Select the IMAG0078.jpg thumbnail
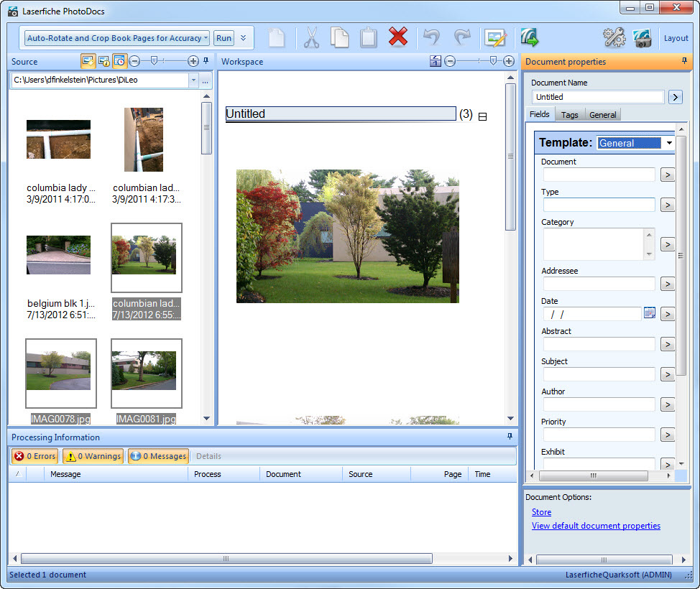The height and width of the screenshot is (589, 700). pos(61,373)
